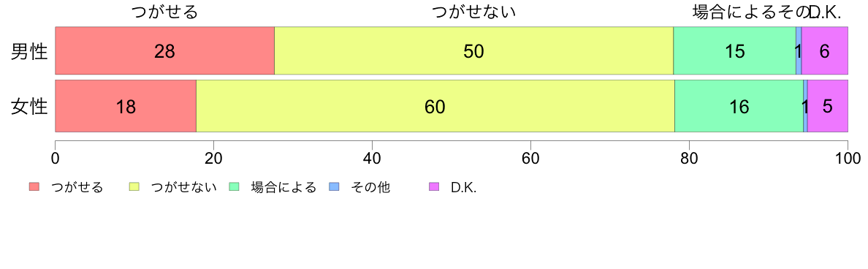The width and height of the screenshot is (868, 269).
Task: Select the male magenta segment labeled 6
Action: coord(825,50)
